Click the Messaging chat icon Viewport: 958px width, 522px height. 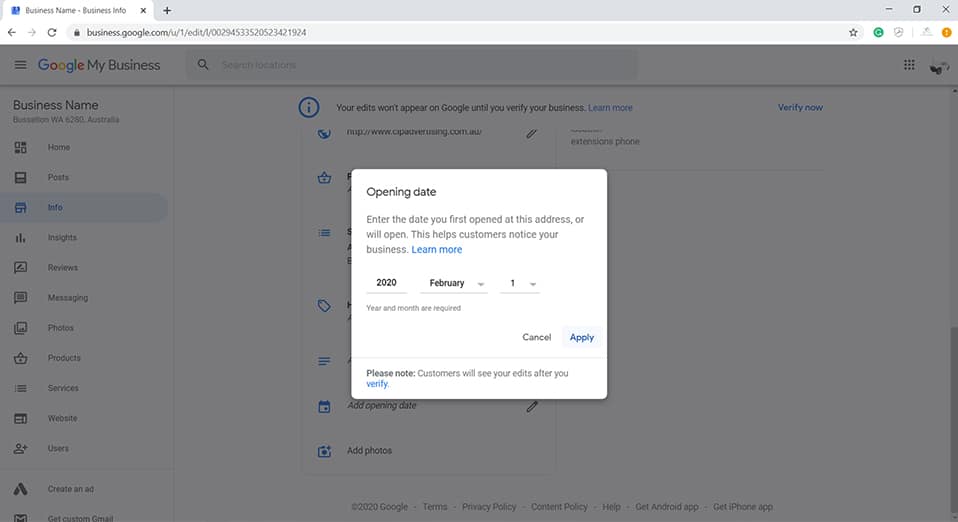tap(20, 298)
